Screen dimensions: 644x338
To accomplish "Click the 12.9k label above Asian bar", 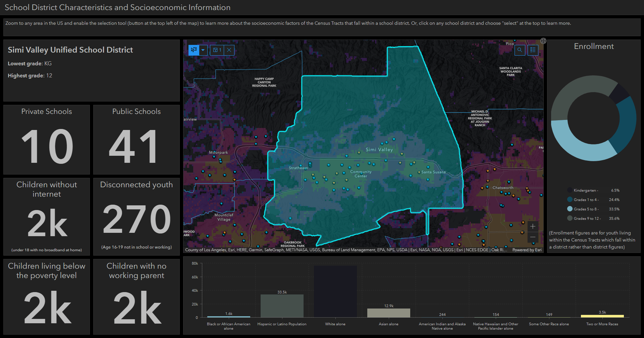I will click(x=389, y=306).
